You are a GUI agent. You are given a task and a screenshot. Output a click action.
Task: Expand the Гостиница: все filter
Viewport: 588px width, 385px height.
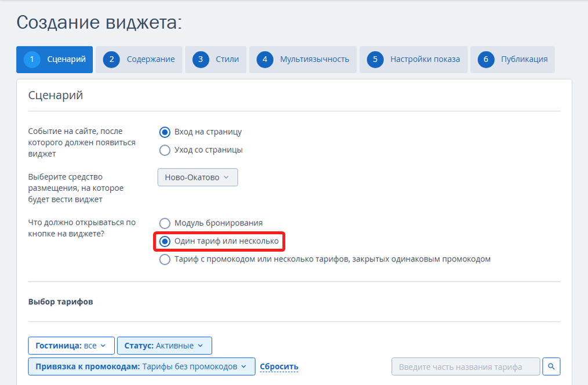point(71,346)
